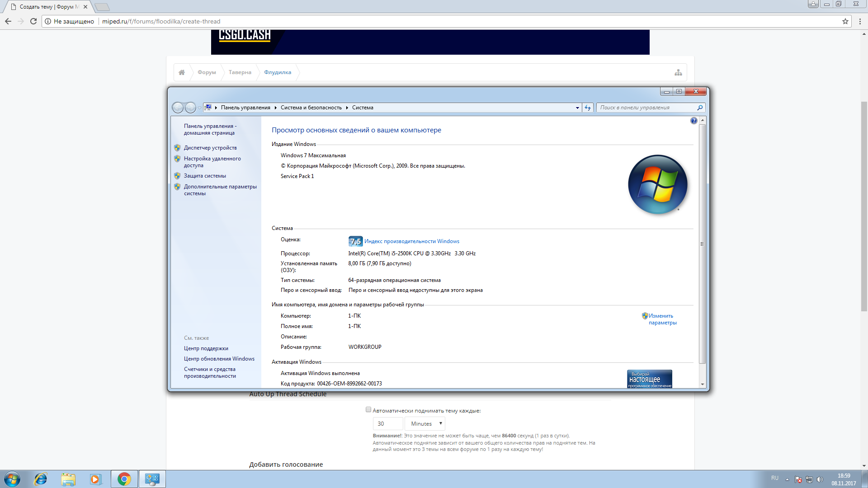Click the browser page vertical scrollbar
Screen dimensions: 868x488
click(864, 206)
